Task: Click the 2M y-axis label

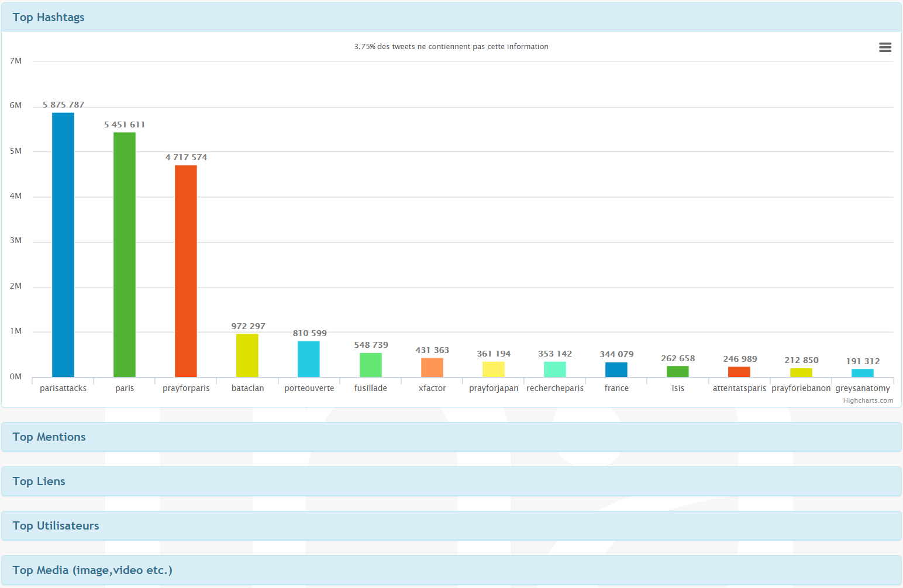Action: point(16,286)
